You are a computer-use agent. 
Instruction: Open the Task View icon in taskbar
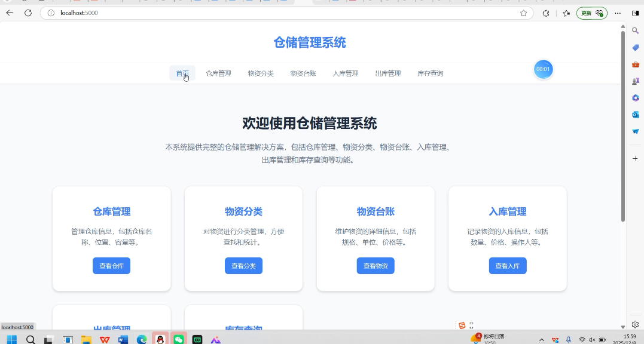point(49,339)
